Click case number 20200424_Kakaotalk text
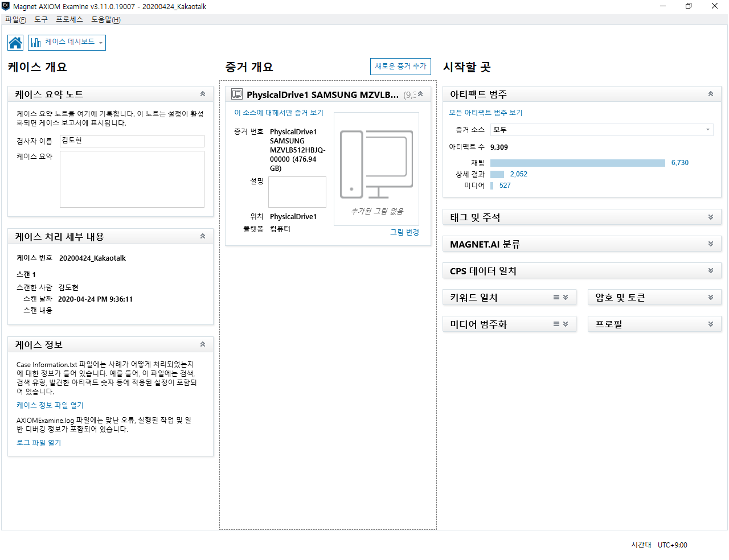729x560 pixels. point(92,258)
